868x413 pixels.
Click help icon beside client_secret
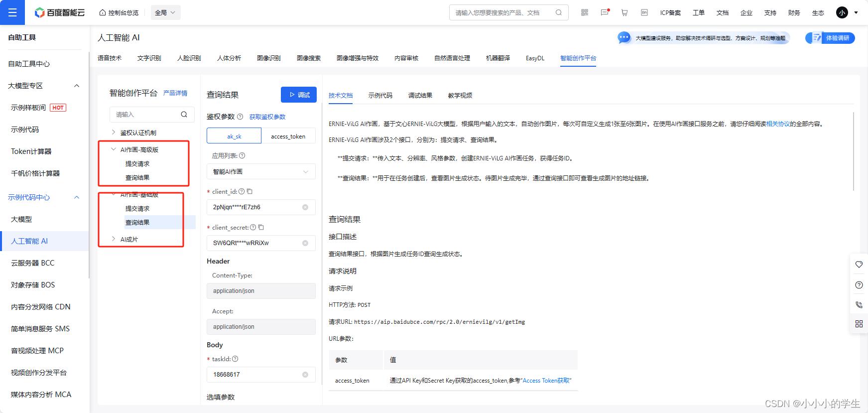[253, 227]
